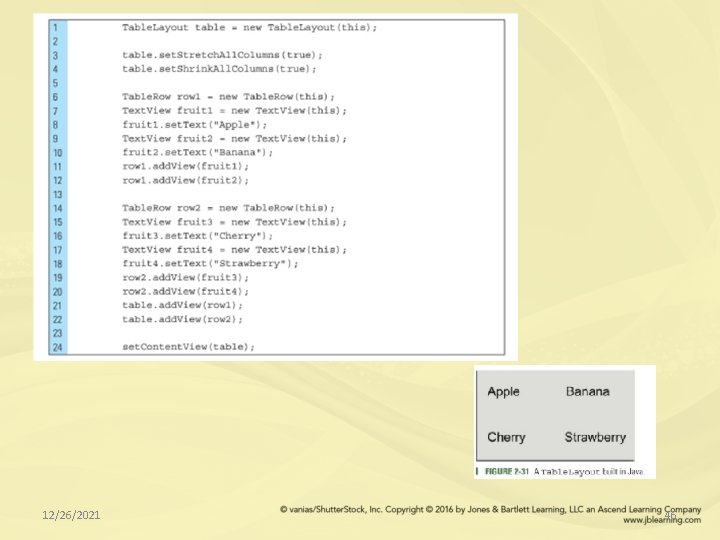Image resolution: width=720 pixels, height=540 pixels.
Task: Select the 'TableRow row2 = new TableRow(this);' line
Action: (x=228, y=208)
